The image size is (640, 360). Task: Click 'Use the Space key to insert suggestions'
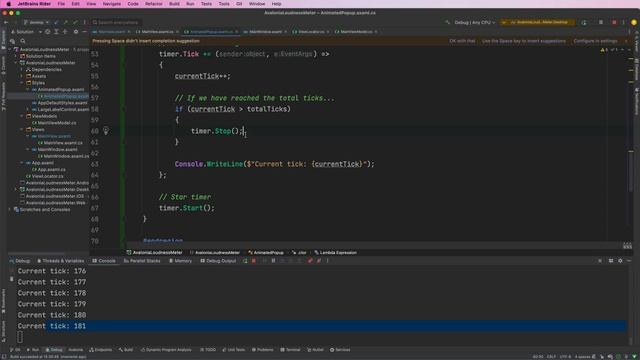pyautogui.click(x=524, y=41)
